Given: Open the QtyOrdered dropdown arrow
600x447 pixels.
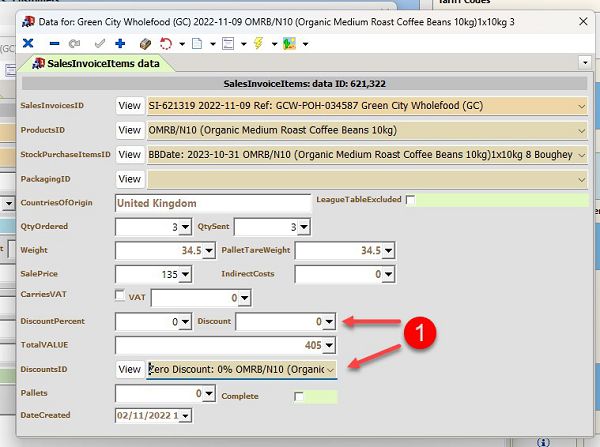Looking at the screenshot, I should pyautogui.click(x=185, y=227).
